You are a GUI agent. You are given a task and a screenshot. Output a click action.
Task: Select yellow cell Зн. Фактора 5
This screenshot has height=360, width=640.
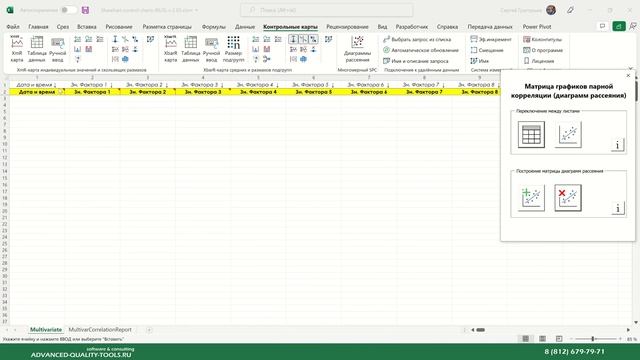313,92
